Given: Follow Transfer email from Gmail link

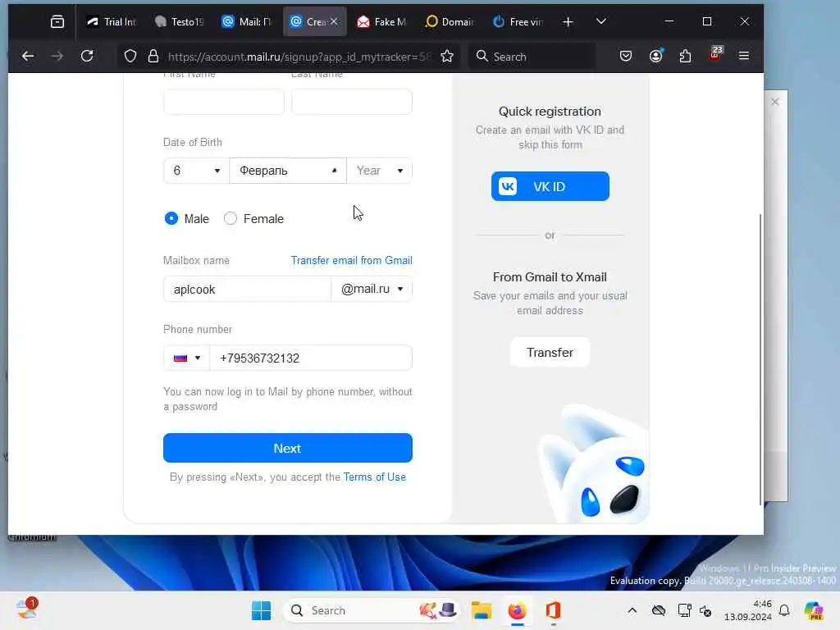Looking at the screenshot, I should 351,260.
